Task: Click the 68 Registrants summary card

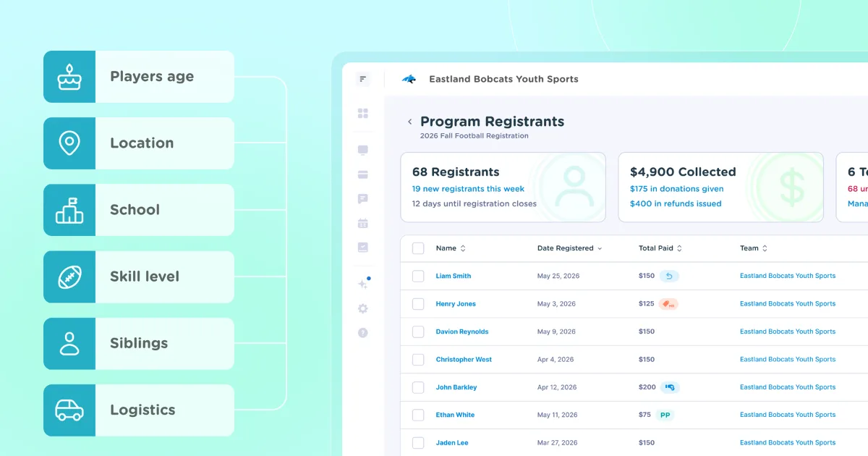Action: coord(503,187)
